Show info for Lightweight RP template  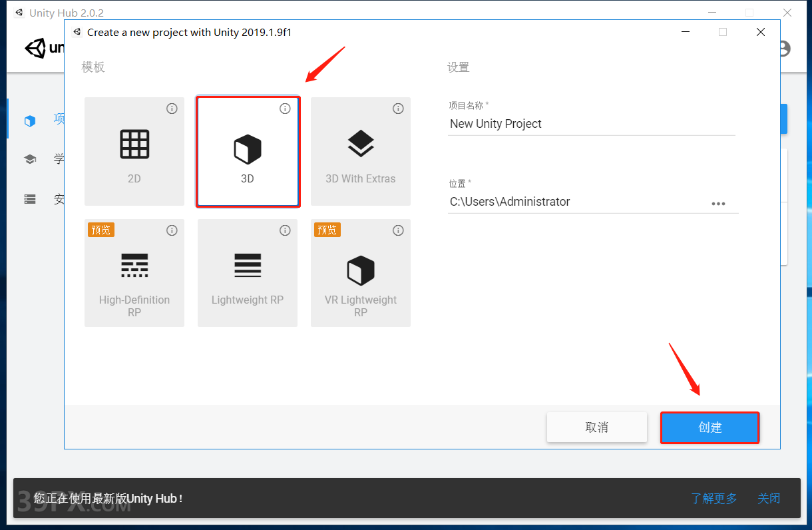285,230
